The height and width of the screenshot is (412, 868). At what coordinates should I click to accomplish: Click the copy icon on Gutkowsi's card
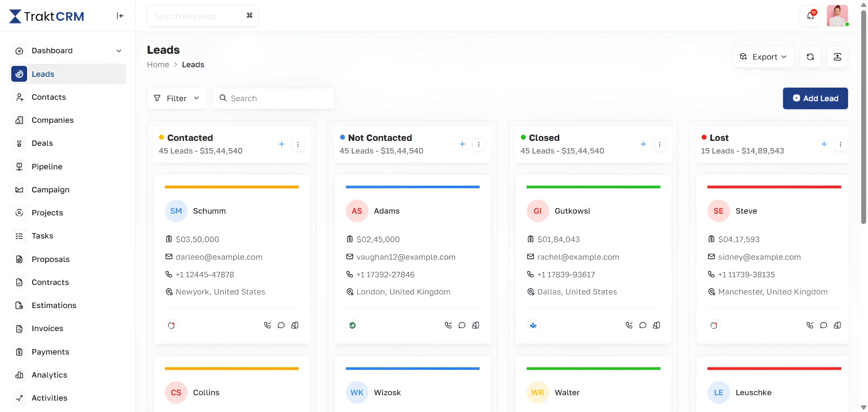coord(656,325)
